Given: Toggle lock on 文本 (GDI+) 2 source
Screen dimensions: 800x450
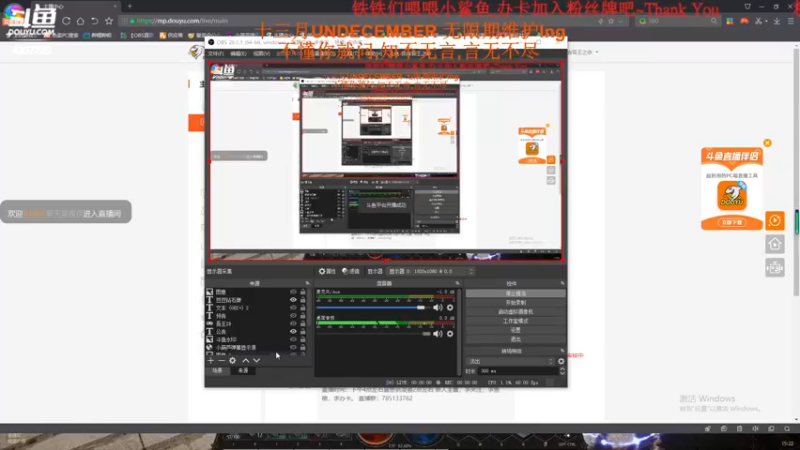Looking at the screenshot, I should click(x=303, y=308).
